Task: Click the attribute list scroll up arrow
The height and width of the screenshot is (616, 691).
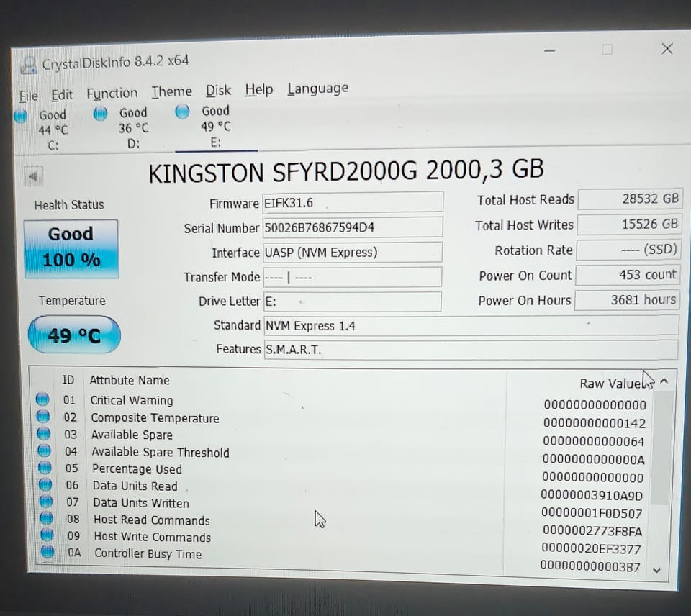Action: 664,381
